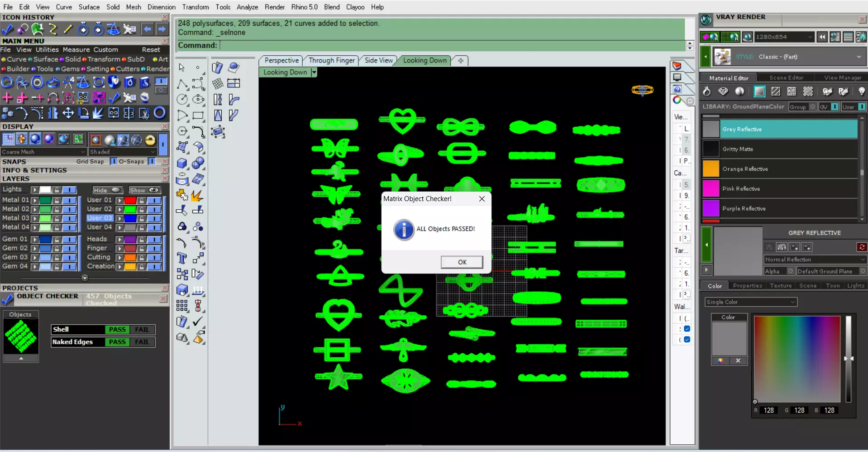
Task: Click the color wheel icon in side tabs
Action: tap(677, 100)
